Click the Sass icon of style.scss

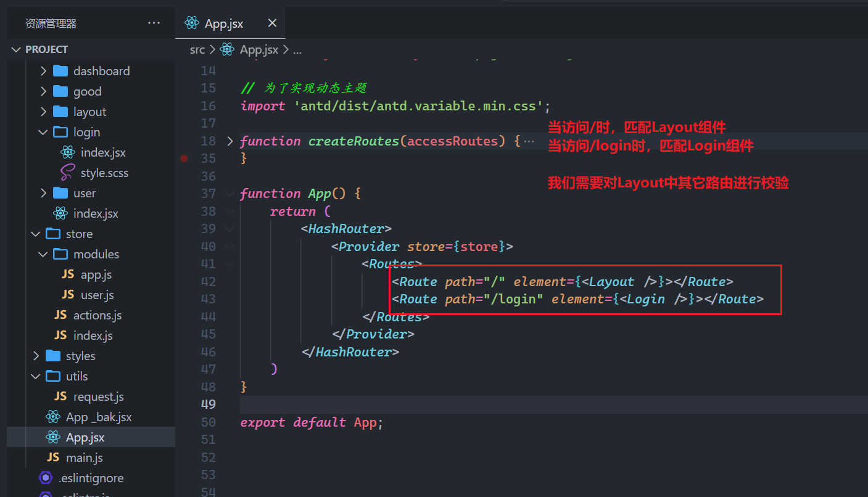[x=68, y=173]
